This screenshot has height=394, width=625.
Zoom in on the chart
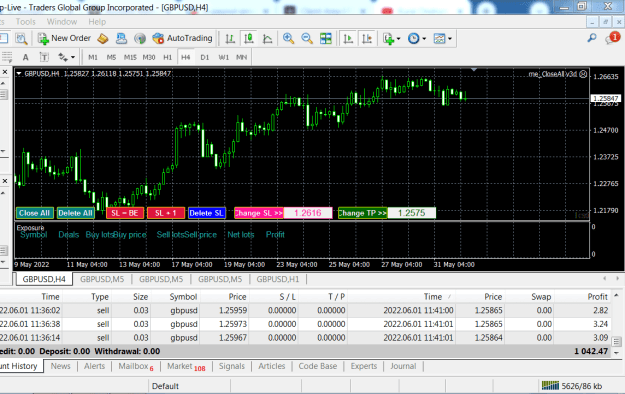pyautogui.click(x=288, y=38)
